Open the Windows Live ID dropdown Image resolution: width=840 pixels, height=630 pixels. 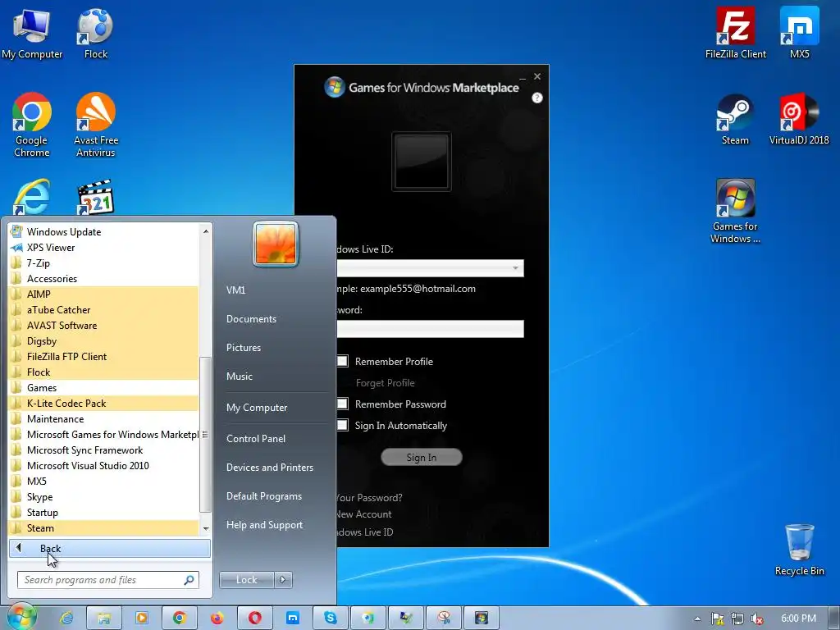[515, 268]
